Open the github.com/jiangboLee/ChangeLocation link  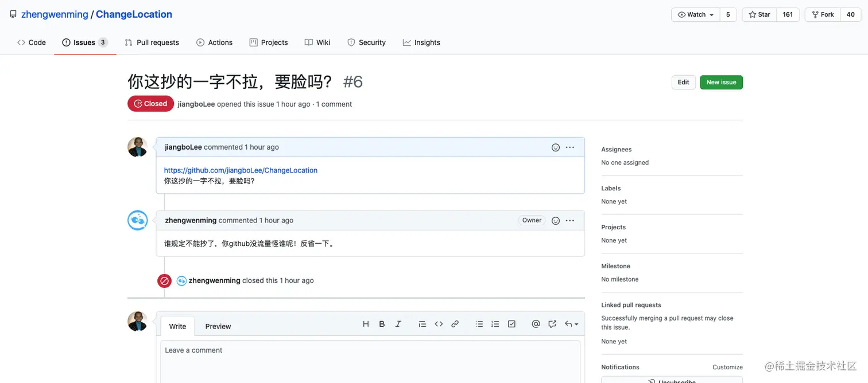click(x=241, y=170)
